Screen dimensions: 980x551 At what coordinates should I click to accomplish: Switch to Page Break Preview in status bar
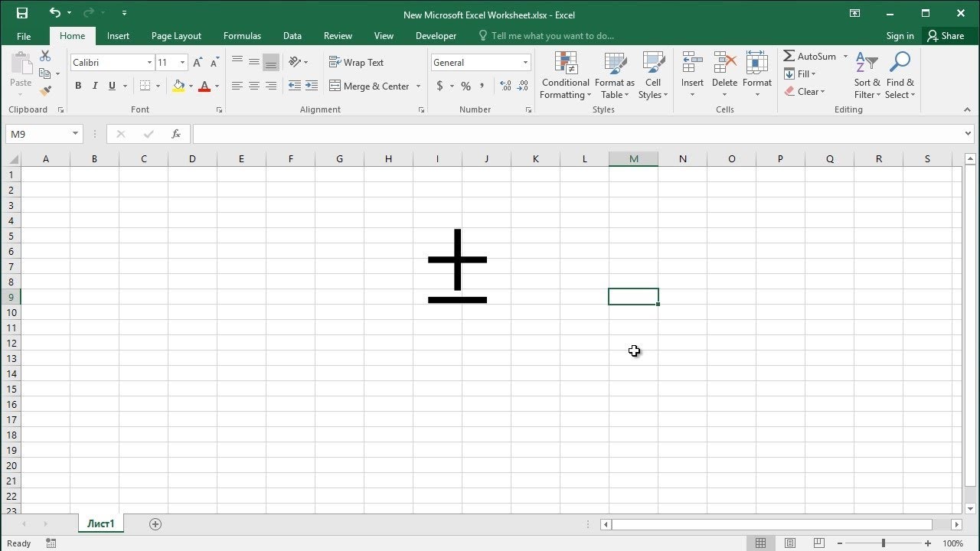[818, 543]
